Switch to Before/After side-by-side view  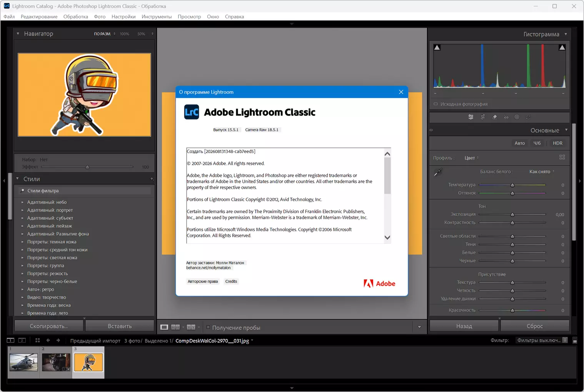tap(175, 327)
